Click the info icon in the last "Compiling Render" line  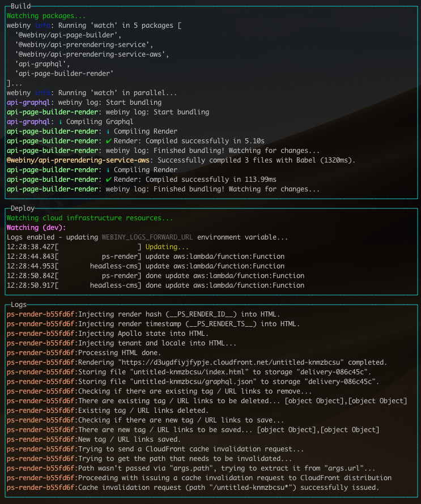point(109,170)
